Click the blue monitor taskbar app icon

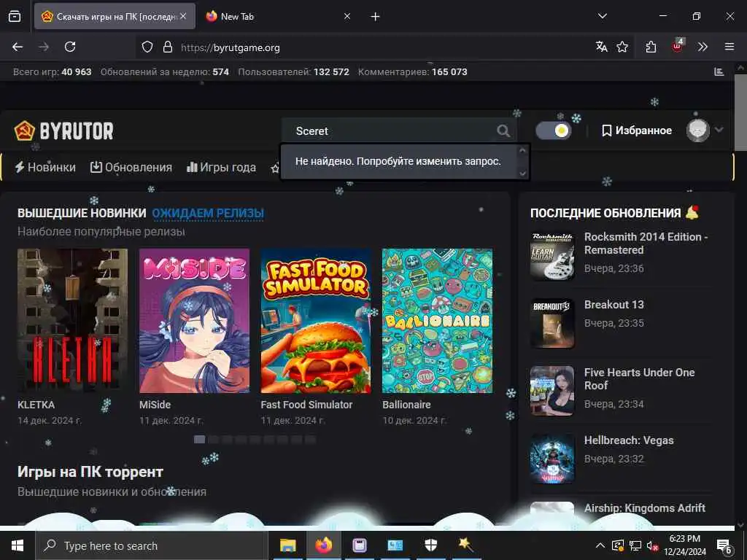pos(395,545)
